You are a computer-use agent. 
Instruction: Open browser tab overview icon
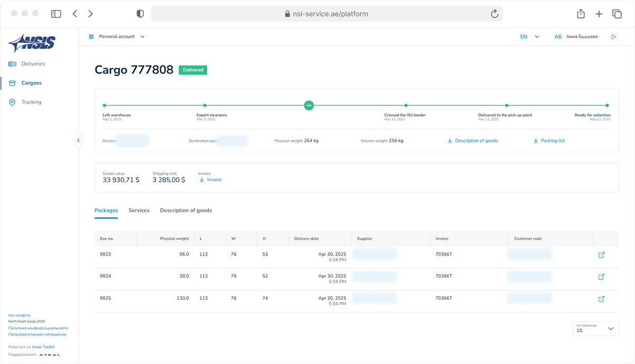(x=616, y=14)
